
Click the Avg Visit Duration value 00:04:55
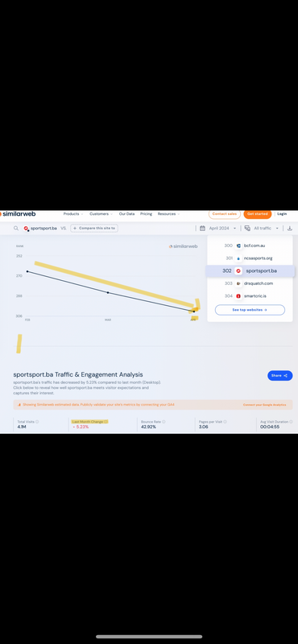coord(270,427)
